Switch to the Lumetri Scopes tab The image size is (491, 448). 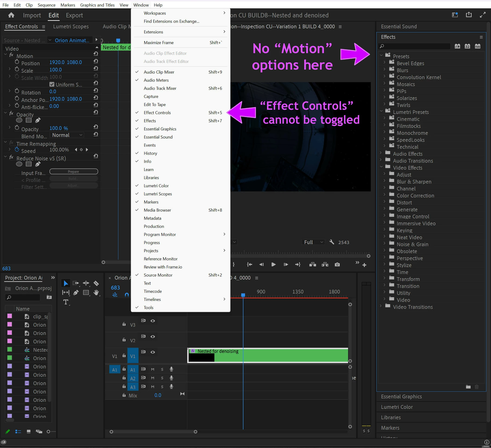click(x=71, y=26)
